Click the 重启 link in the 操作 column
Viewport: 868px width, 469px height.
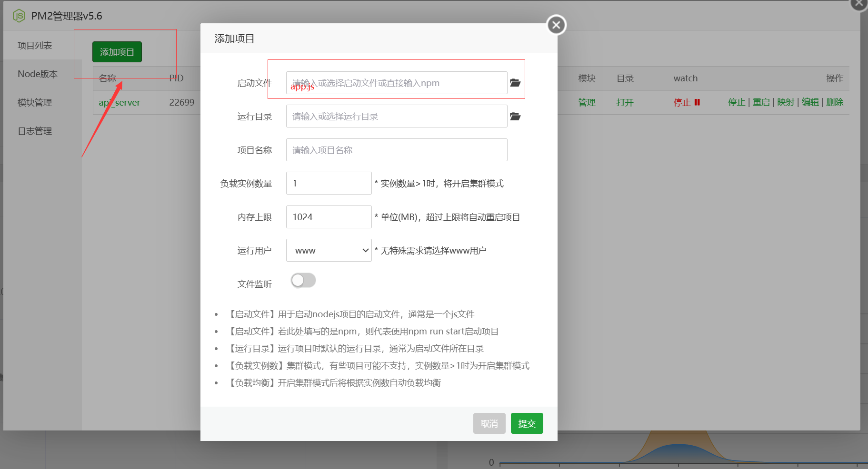click(761, 102)
